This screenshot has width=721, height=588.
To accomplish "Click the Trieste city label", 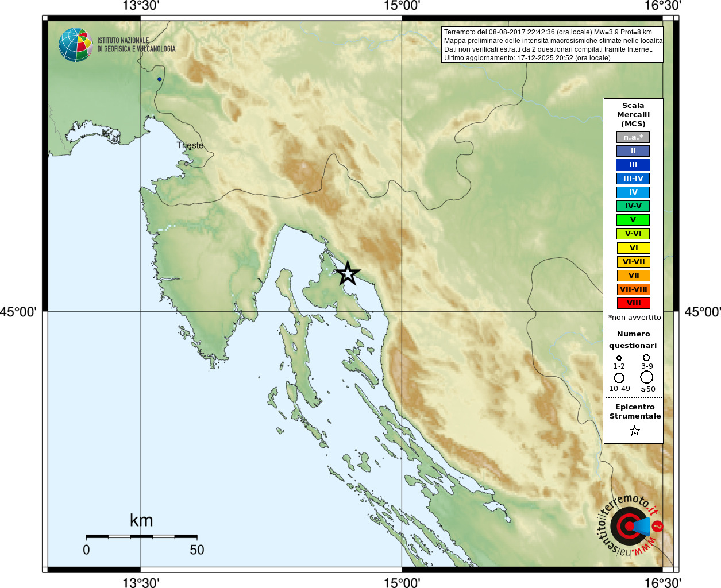I will (x=190, y=146).
